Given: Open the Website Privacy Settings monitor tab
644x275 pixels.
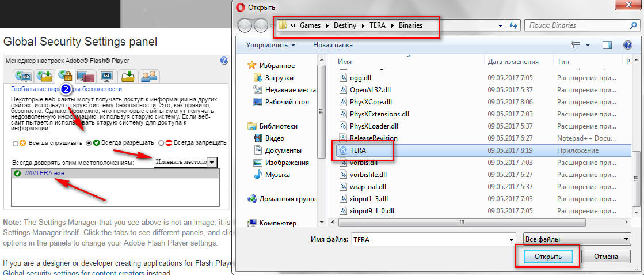Looking at the screenshot, I should tap(107, 76).
